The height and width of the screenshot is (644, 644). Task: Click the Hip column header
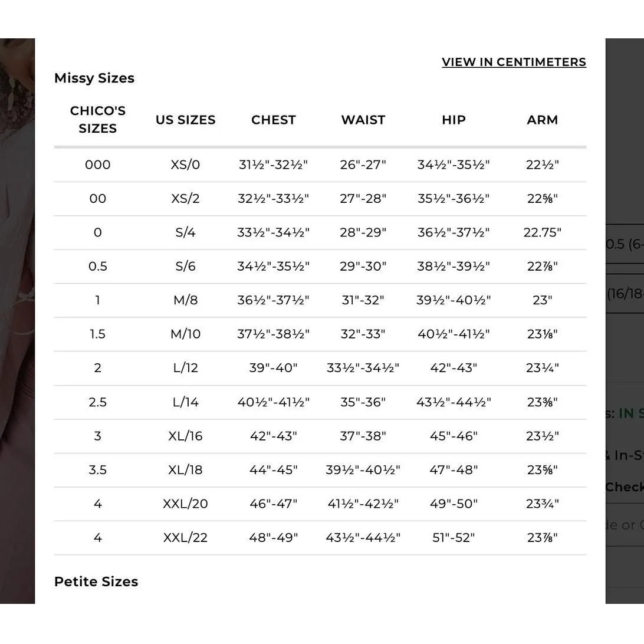[454, 120]
